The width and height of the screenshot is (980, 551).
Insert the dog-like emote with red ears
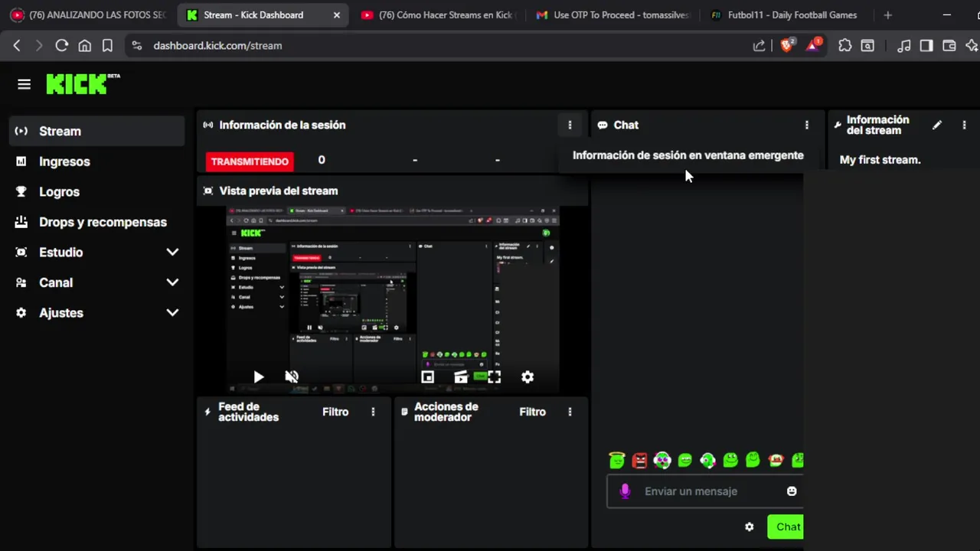point(776,460)
